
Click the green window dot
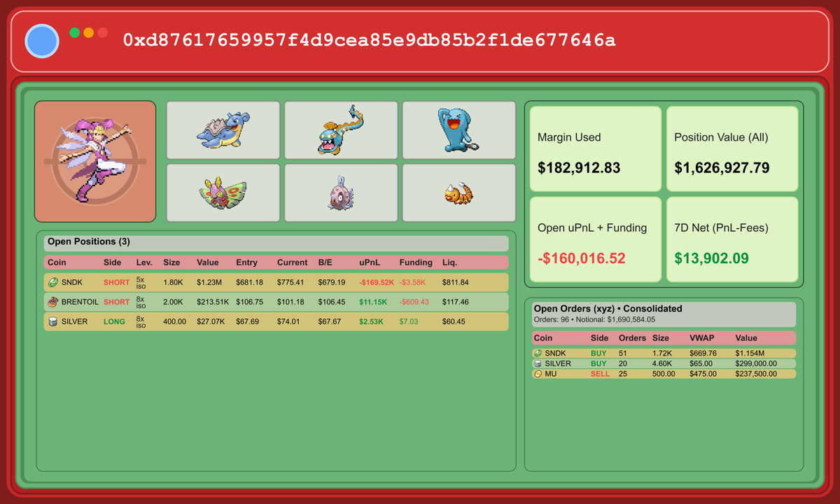click(x=75, y=32)
